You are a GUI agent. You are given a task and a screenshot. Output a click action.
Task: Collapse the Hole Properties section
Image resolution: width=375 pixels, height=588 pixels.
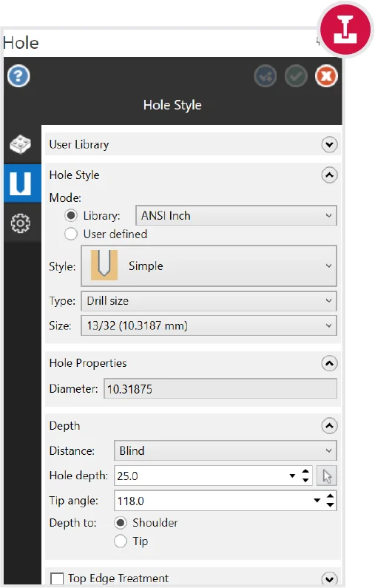coord(329,363)
